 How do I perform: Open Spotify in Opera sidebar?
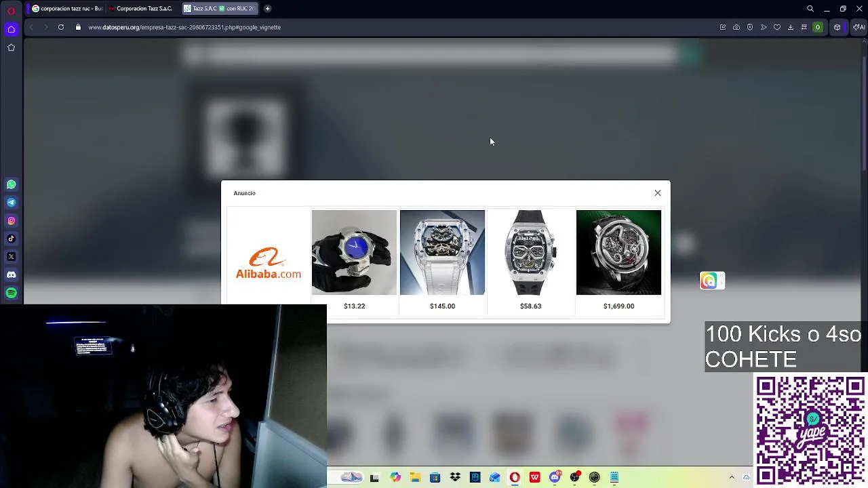point(12,293)
